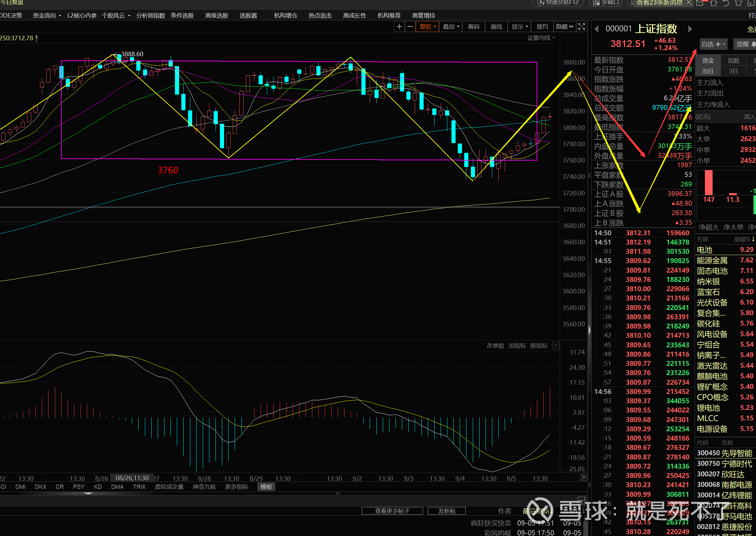Click the zoom-out minus chart button
The image size is (756, 536).
coord(410,27)
